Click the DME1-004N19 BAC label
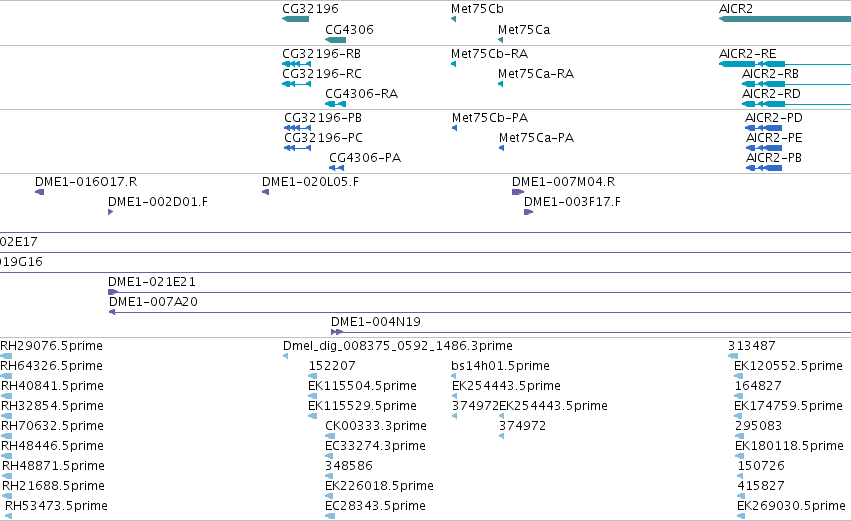 click(x=376, y=321)
